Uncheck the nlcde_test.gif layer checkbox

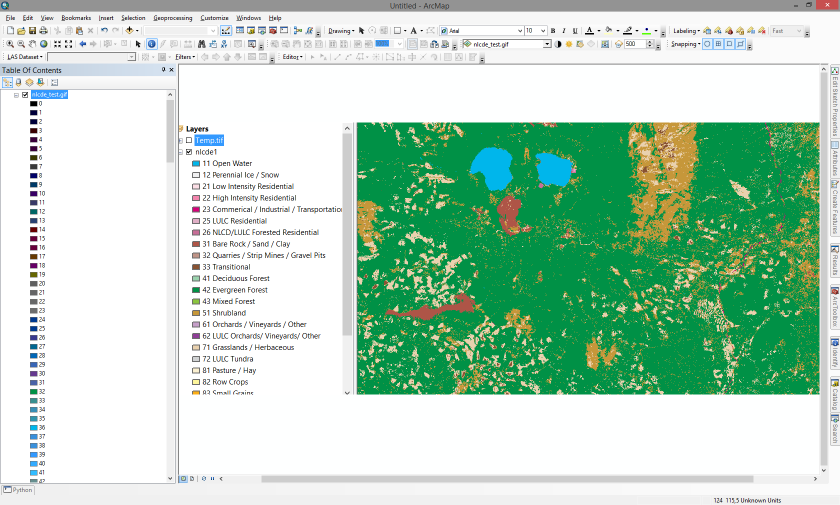click(25, 95)
